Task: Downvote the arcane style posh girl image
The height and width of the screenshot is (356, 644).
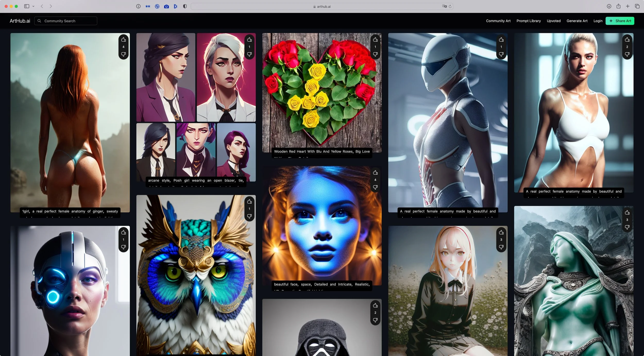Action: [x=249, y=54]
